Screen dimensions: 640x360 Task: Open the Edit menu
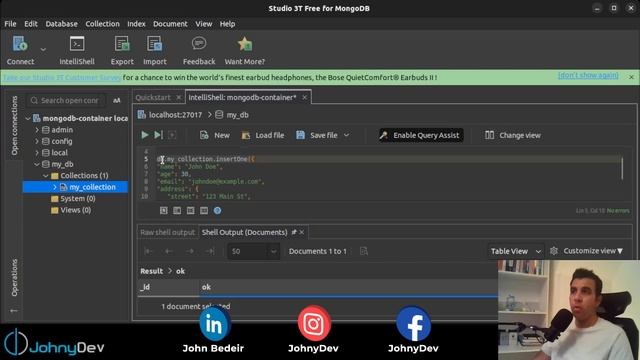(x=31, y=24)
